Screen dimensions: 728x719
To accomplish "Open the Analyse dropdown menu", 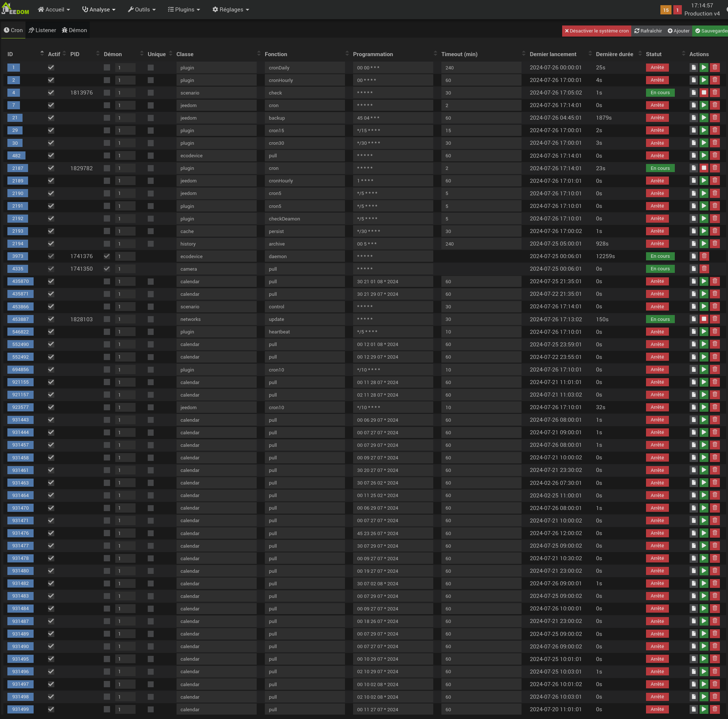I will [x=99, y=10].
